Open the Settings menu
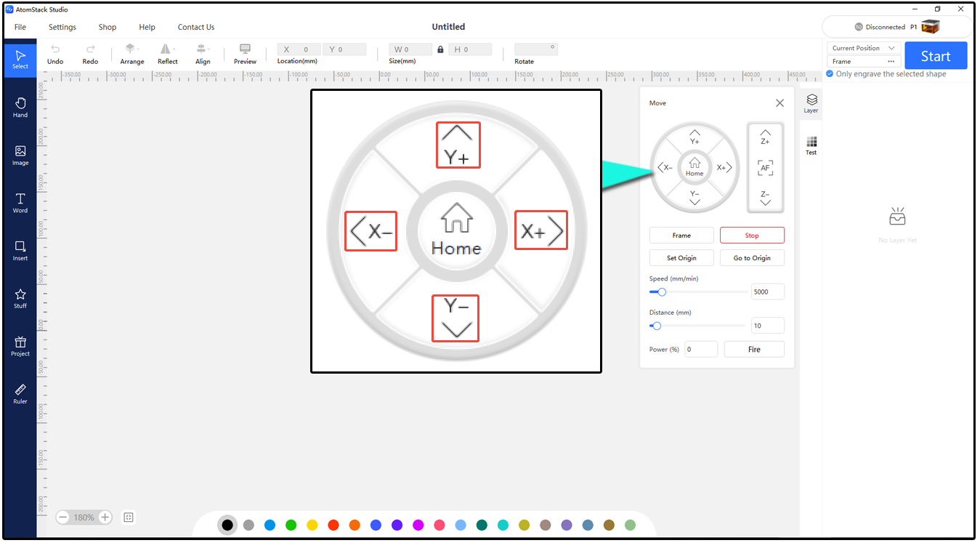 click(x=62, y=27)
